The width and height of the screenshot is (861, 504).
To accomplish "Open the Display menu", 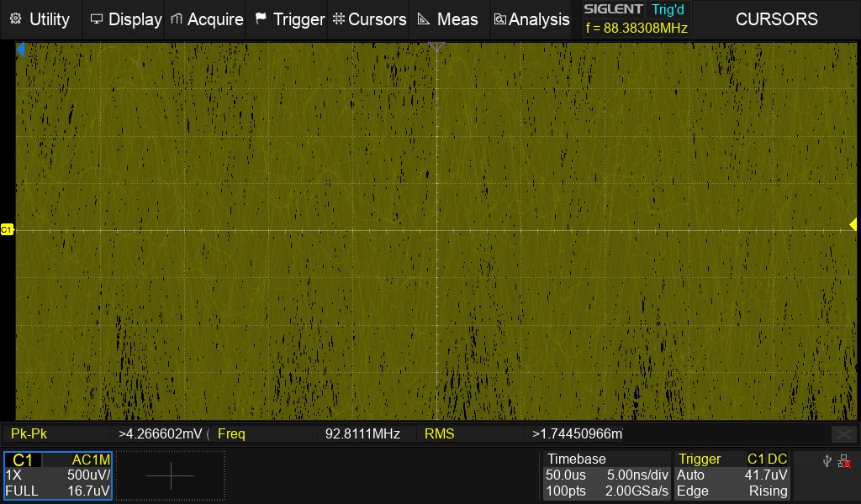I will [x=125, y=19].
